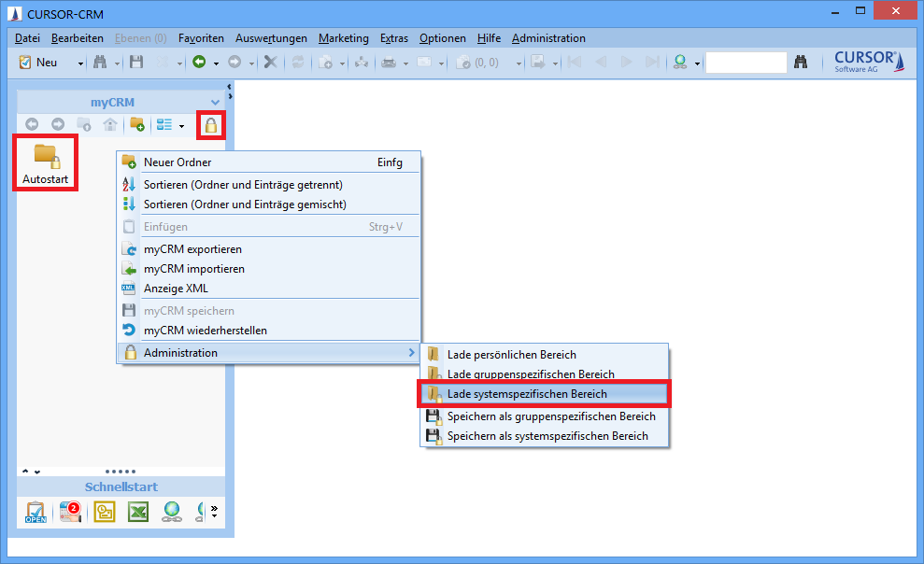The width and height of the screenshot is (924, 564).
Task: Click the Neu toolbar button
Action: click(40, 63)
